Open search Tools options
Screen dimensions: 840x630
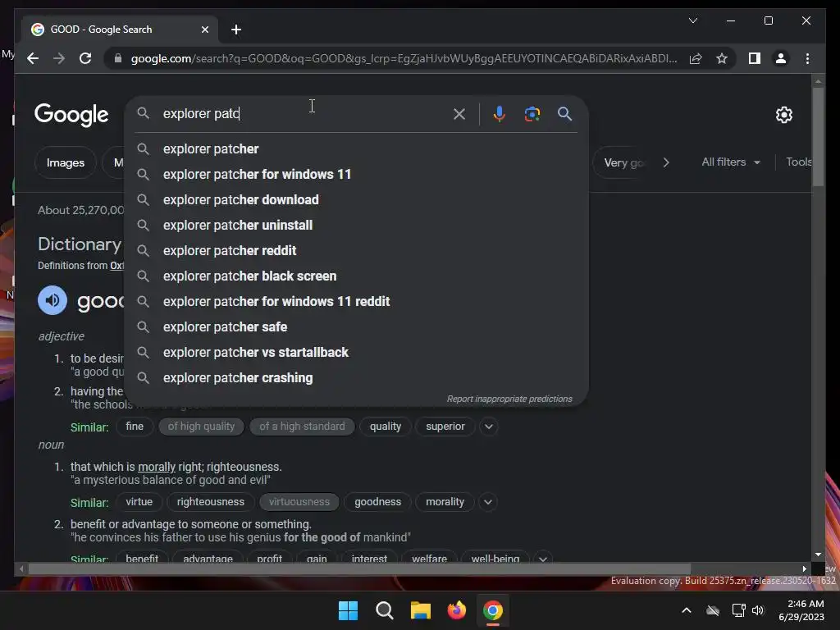[x=798, y=162]
